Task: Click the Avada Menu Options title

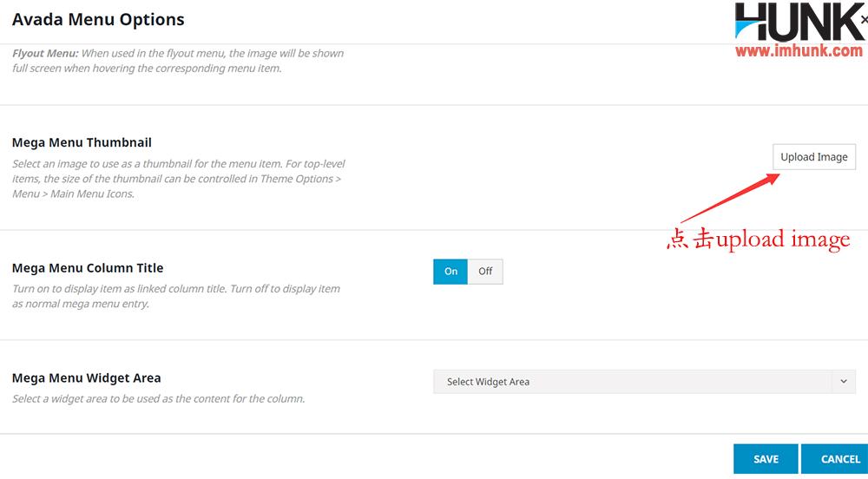Action: pos(98,19)
